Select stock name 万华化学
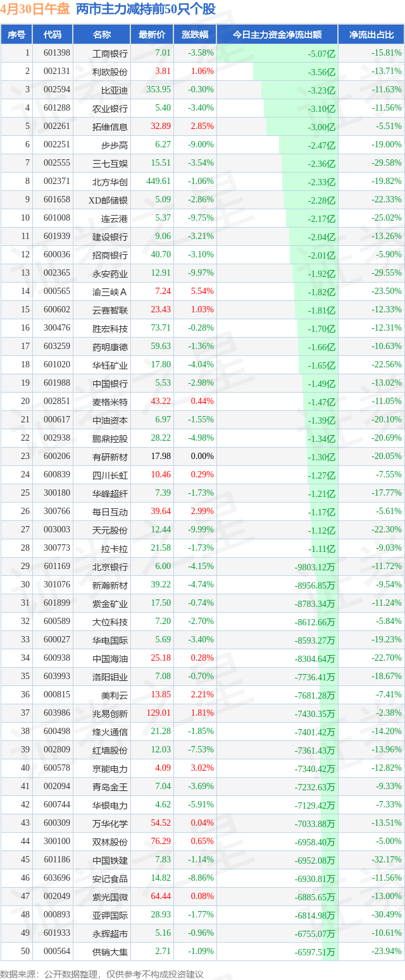This screenshot has height=980, width=405. point(110,823)
